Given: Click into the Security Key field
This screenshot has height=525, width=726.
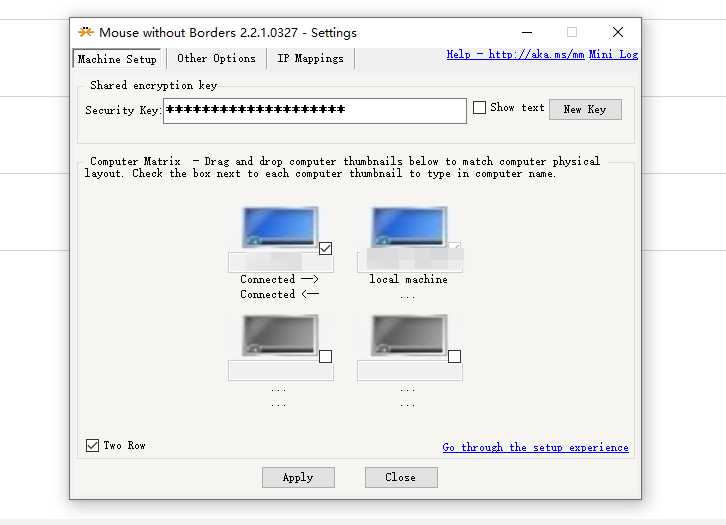Looking at the screenshot, I should (315, 111).
